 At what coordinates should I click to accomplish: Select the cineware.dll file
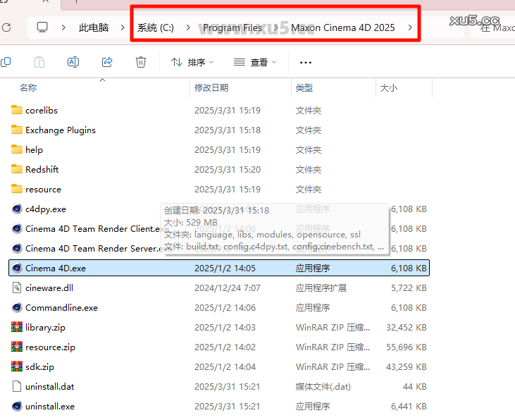point(49,288)
